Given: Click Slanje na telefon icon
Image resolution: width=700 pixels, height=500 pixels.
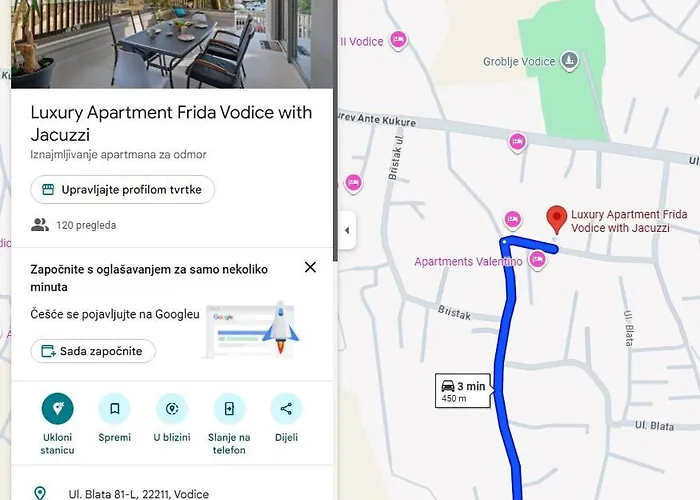Looking at the screenshot, I should (229, 408).
